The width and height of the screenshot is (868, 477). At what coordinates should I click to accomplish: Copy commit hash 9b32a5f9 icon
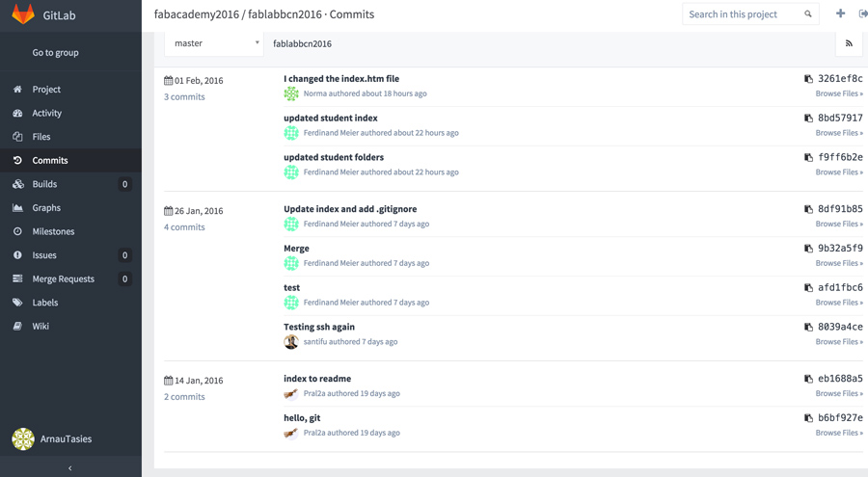[x=808, y=249]
